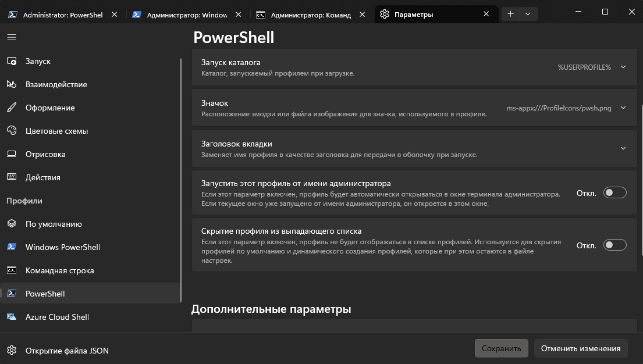The width and height of the screenshot is (643, 364).
Task: Open Отрисовка settings page
Action: coord(90,154)
